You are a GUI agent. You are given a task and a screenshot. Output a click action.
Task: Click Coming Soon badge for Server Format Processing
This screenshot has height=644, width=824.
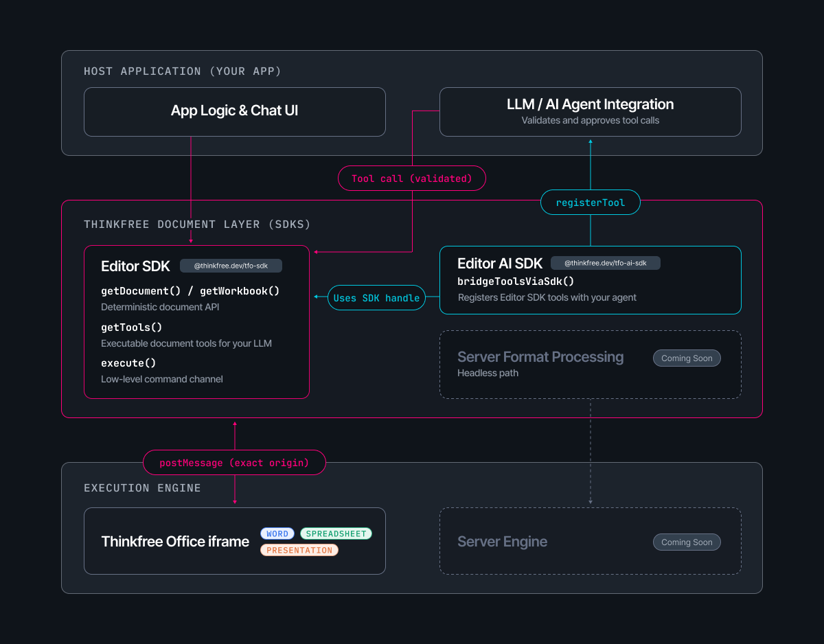[687, 358]
